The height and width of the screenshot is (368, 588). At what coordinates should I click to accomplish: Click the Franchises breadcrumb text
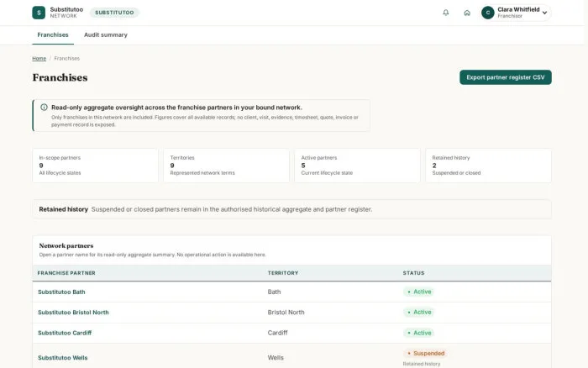click(66, 59)
